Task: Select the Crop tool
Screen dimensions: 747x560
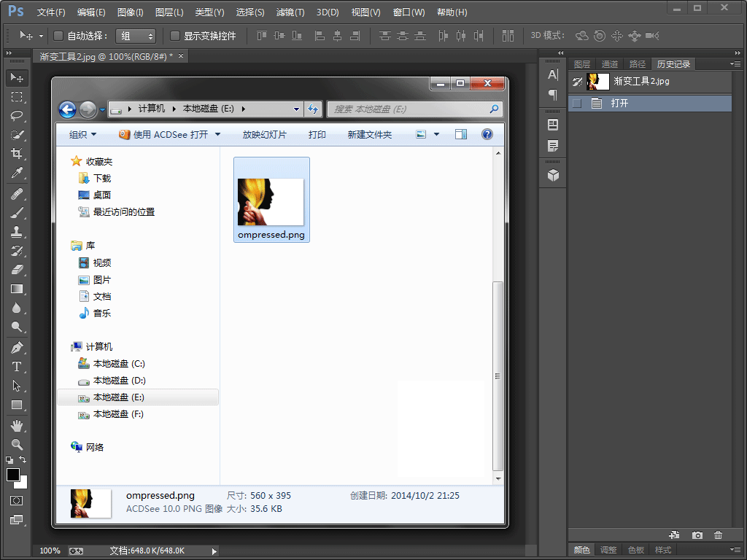Action: 17,153
